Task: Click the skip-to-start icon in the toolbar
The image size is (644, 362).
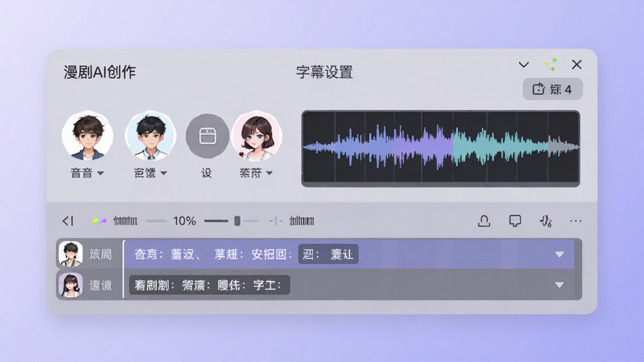Action: 68,221
